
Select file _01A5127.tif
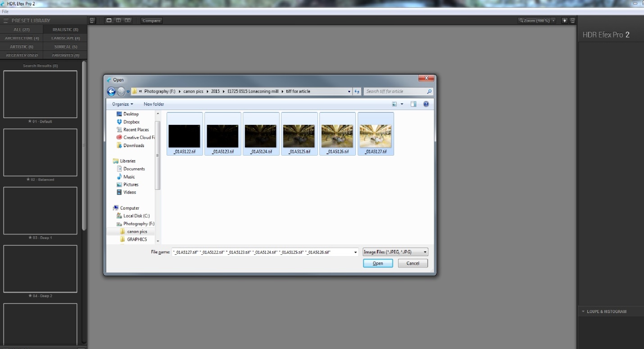376,134
